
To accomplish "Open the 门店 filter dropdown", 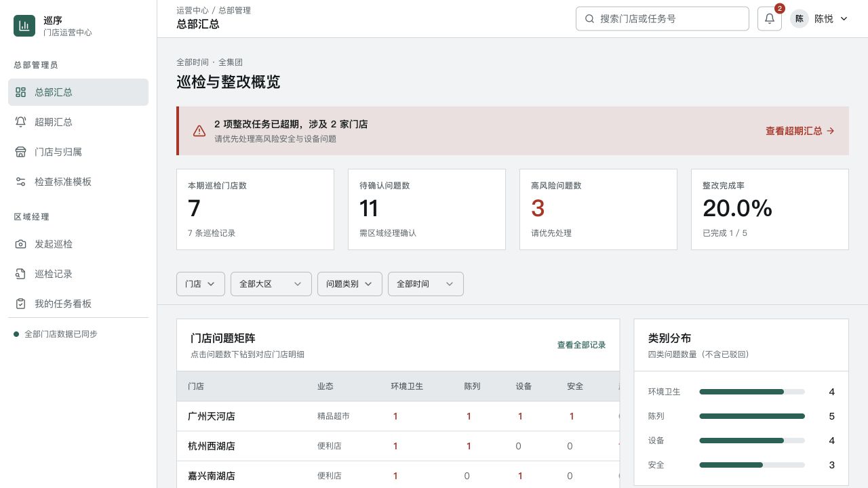I will 201,284.
